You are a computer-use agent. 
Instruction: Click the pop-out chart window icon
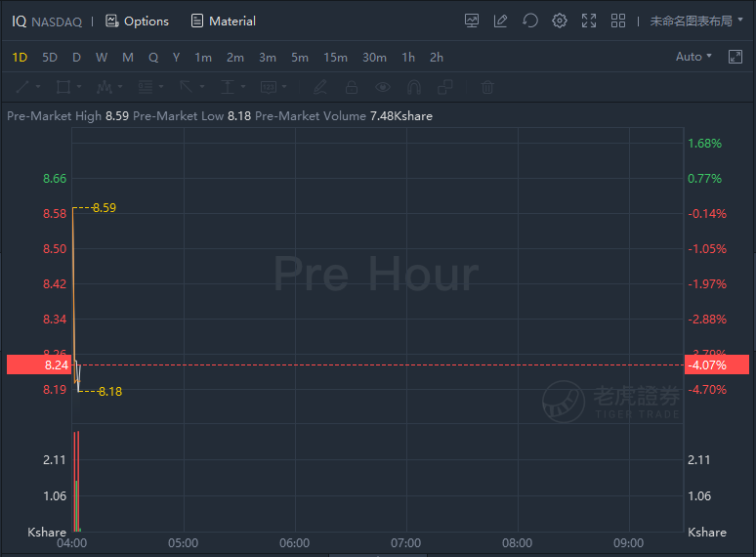(735, 57)
